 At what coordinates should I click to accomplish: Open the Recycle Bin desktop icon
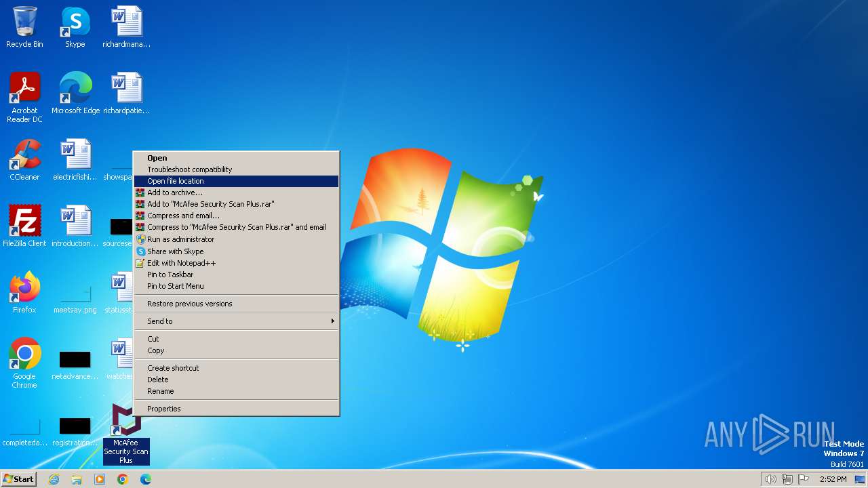[24, 27]
